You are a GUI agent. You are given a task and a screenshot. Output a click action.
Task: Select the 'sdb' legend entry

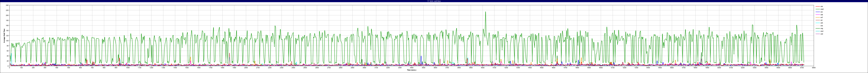pyautogui.click(x=822, y=14)
